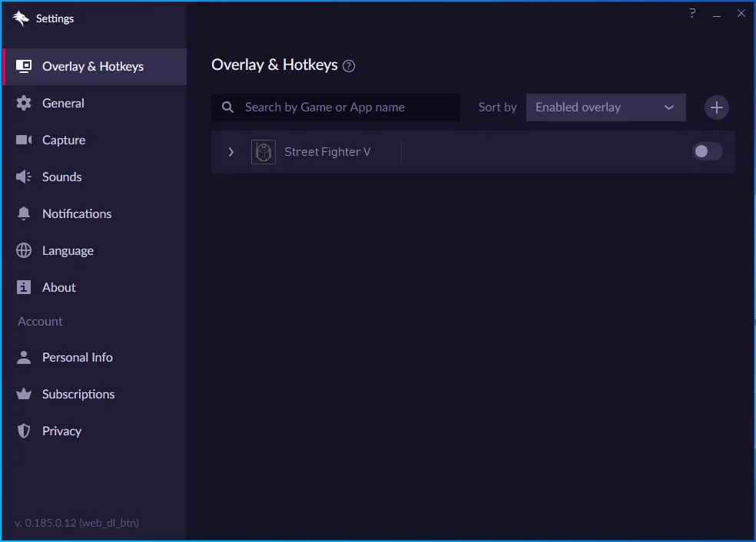Close the Settings window
Viewport: 756px width, 542px height.
pyautogui.click(x=741, y=14)
